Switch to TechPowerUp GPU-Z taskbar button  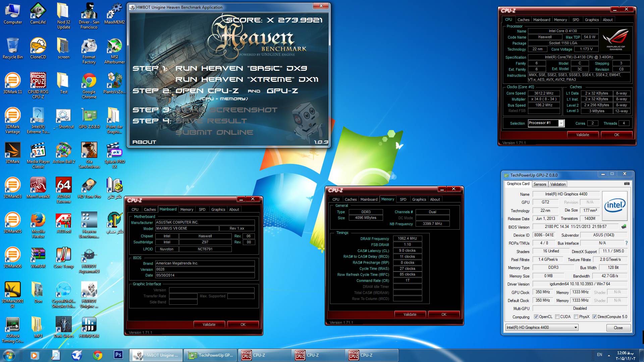tap(210, 355)
